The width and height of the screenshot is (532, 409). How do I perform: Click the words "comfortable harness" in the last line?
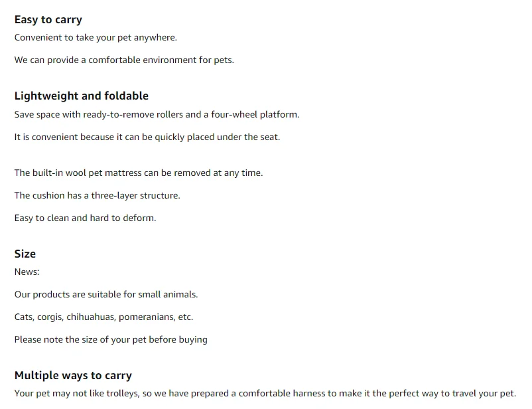[x=280, y=394]
